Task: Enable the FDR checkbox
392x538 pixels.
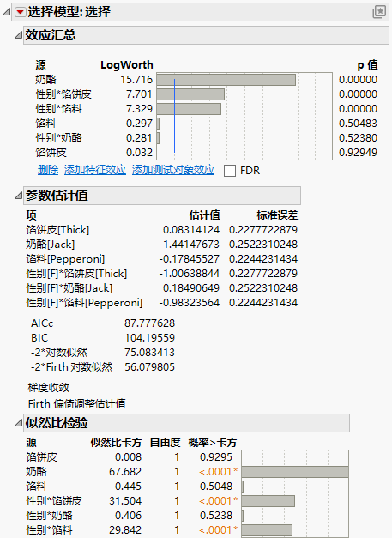Action: tap(230, 171)
